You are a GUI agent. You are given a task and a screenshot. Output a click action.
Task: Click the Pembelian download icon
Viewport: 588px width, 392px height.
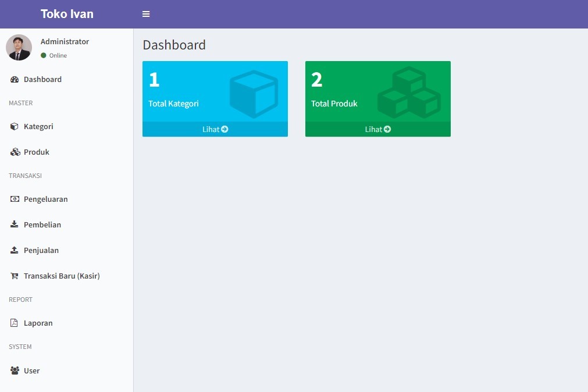click(15, 224)
